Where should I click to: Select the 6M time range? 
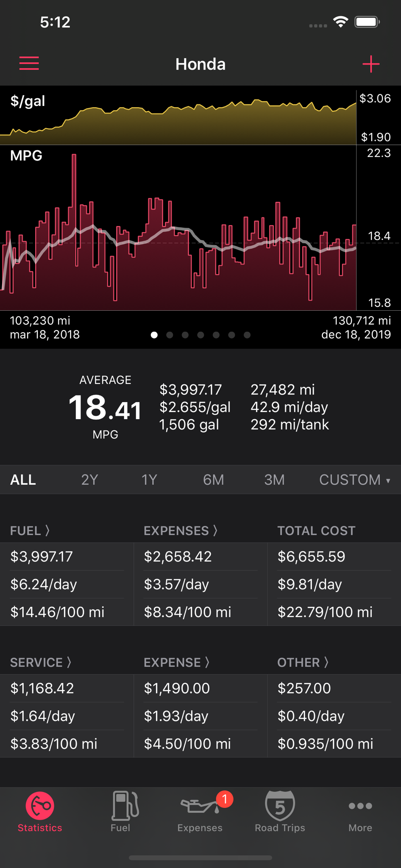[x=213, y=480]
